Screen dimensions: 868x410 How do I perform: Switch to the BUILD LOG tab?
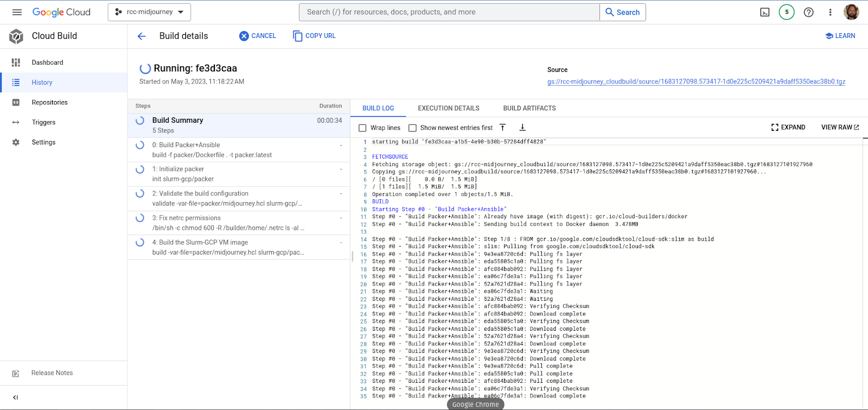[378, 108]
